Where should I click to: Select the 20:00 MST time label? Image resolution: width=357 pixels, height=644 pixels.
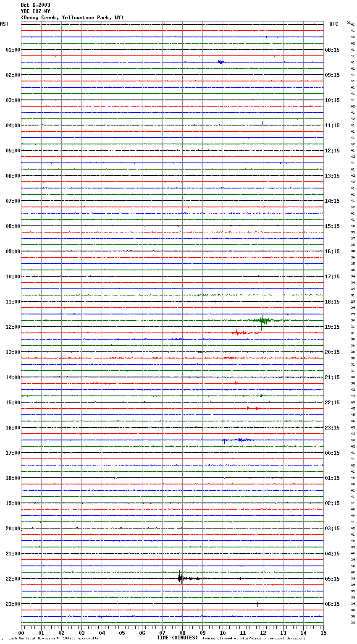coord(13,529)
